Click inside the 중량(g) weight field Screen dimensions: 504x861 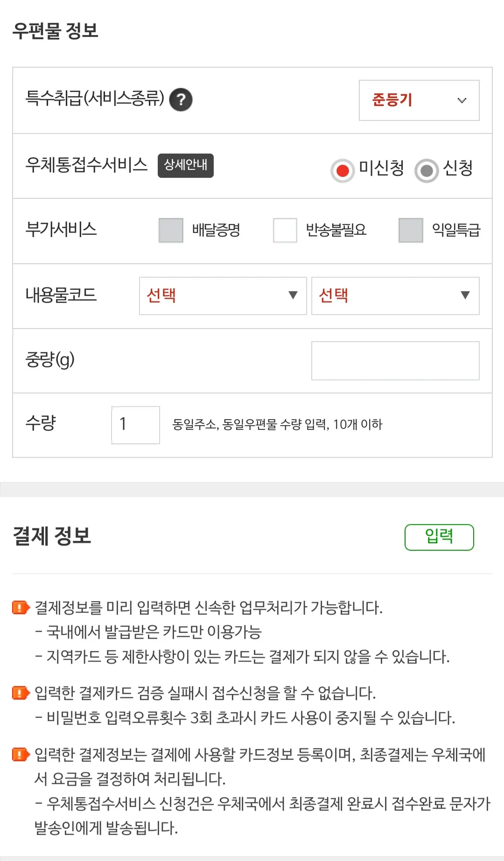click(x=395, y=360)
